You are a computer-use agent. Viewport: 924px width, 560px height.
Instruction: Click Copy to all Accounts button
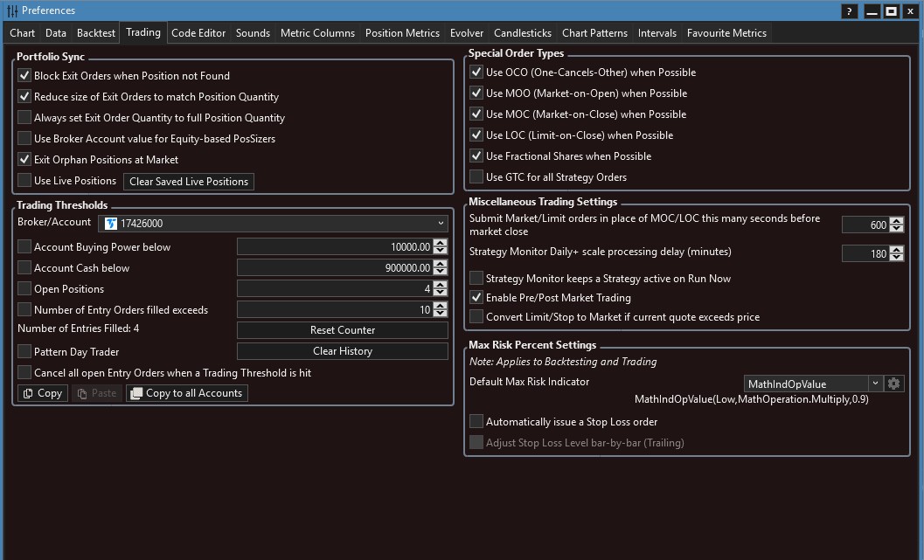187,393
